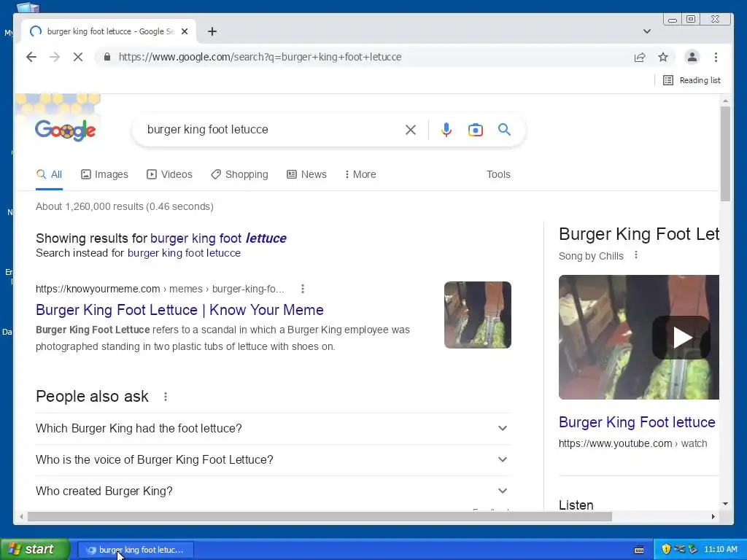Viewport: 747px width, 560px height.
Task: Bookmark this page with the star icon
Action: point(663,57)
